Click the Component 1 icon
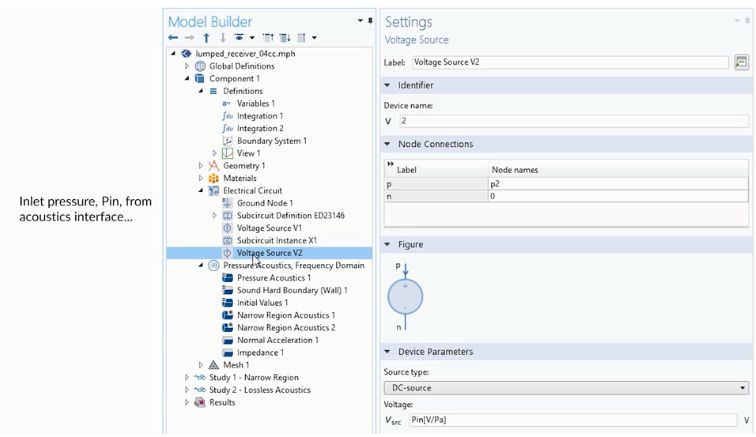Image resolution: width=756 pixels, height=437 pixels. 200,79
